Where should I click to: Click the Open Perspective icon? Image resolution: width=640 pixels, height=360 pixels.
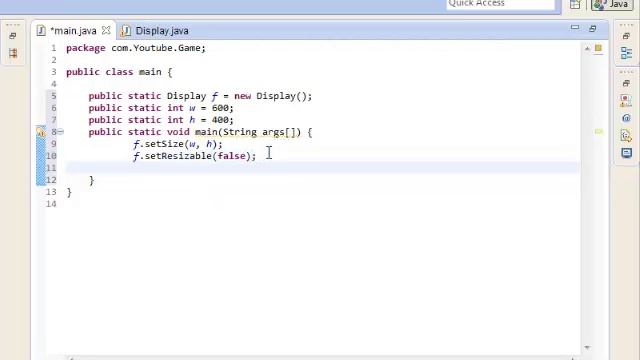[x=575, y=4]
